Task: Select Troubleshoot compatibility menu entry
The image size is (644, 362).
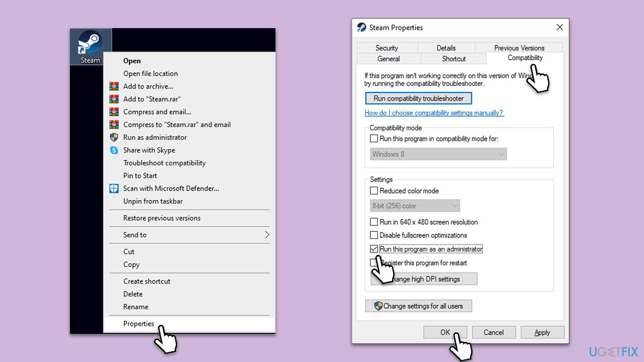Action: point(189,163)
